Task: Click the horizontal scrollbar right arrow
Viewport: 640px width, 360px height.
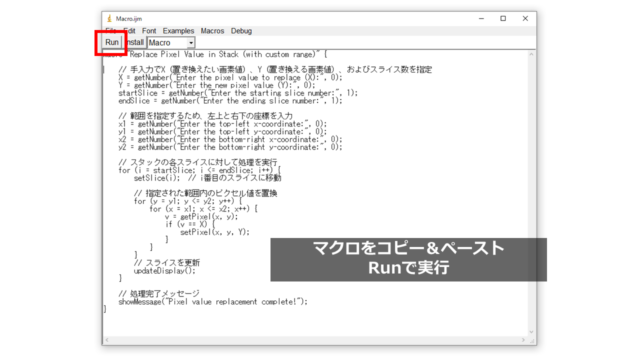Action: [523, 340]
